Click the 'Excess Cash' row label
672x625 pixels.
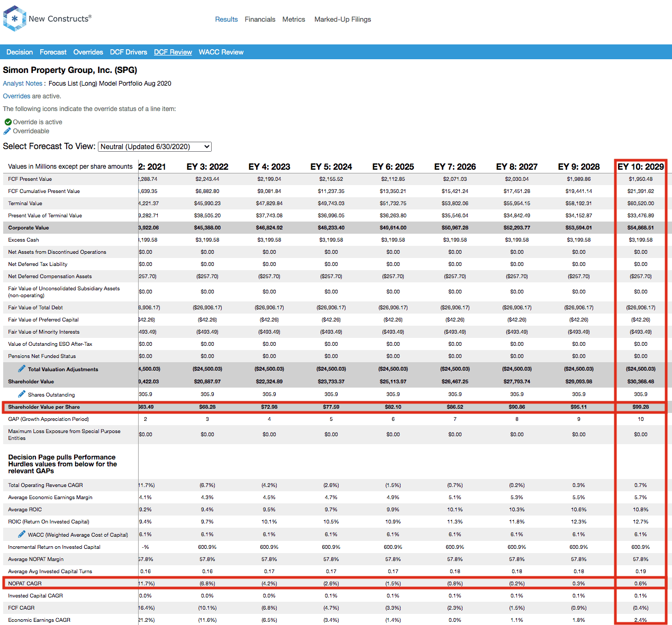pos(23,240)
